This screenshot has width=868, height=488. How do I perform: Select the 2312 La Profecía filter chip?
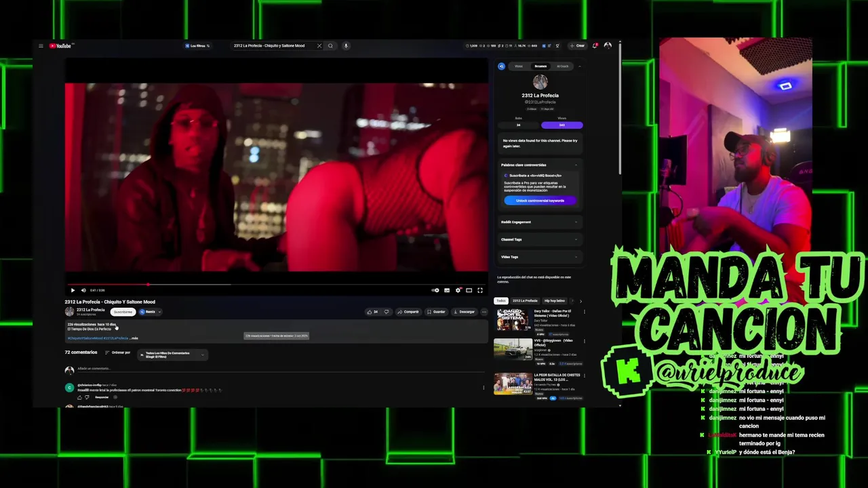(x=525, y=301)
